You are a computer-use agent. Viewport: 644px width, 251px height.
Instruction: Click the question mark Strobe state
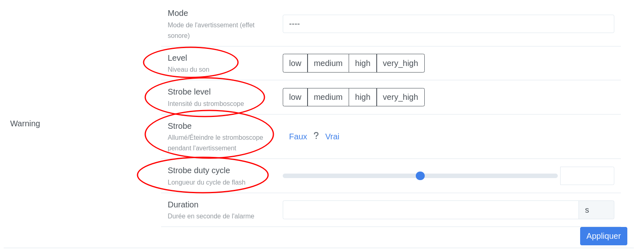(x=316, y=136)
